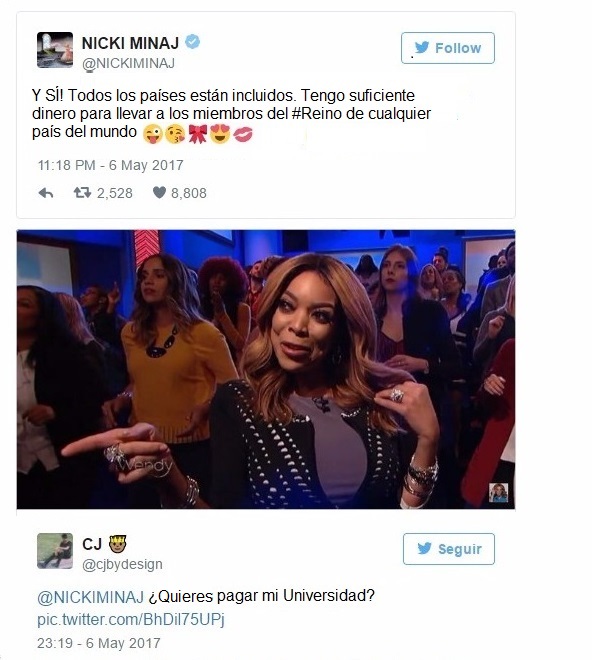Open the Wendy show GIF image
The height and width of the screenshot is (660, 612).
[266, 370]
